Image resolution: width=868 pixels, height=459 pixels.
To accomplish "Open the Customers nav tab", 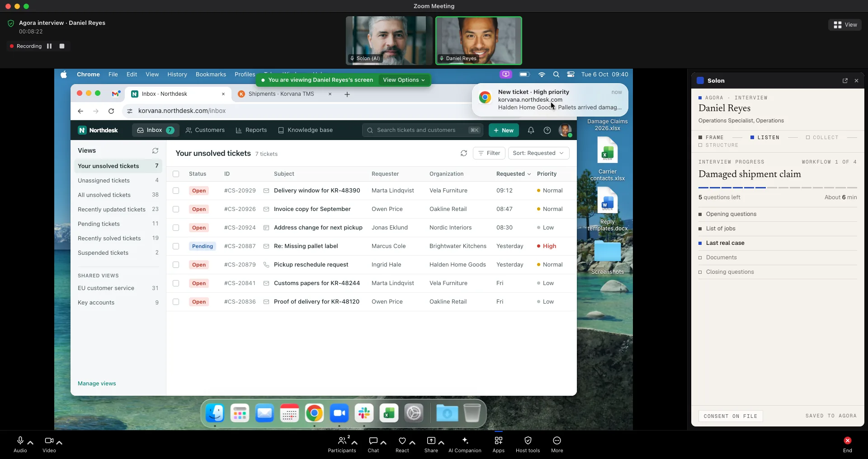I will click(x=205, y=130).
